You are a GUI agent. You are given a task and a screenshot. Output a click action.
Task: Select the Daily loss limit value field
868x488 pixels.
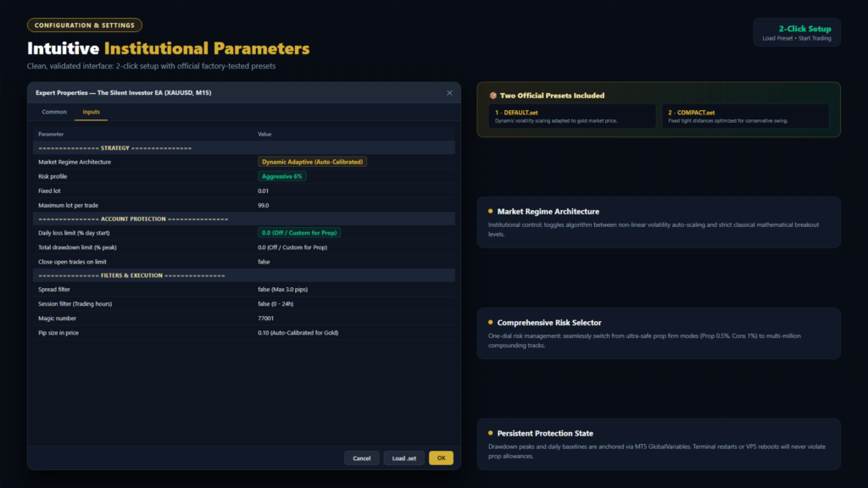(x=299, y=233)
